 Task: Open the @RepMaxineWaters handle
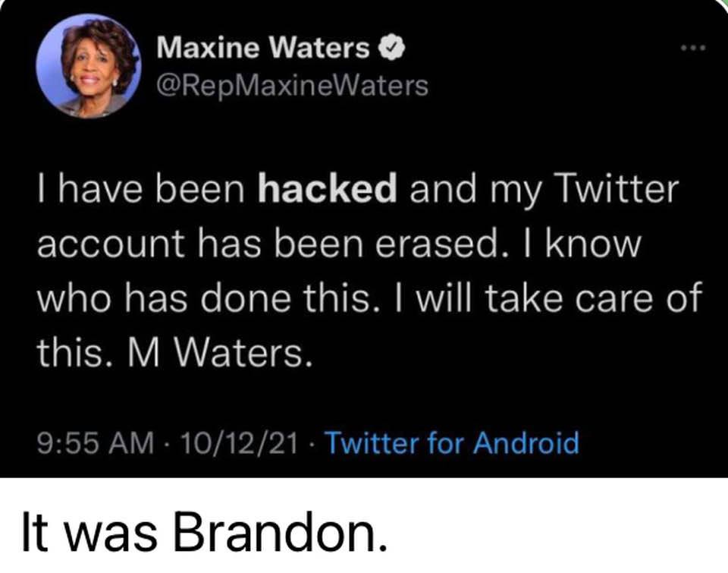point(293,87)
